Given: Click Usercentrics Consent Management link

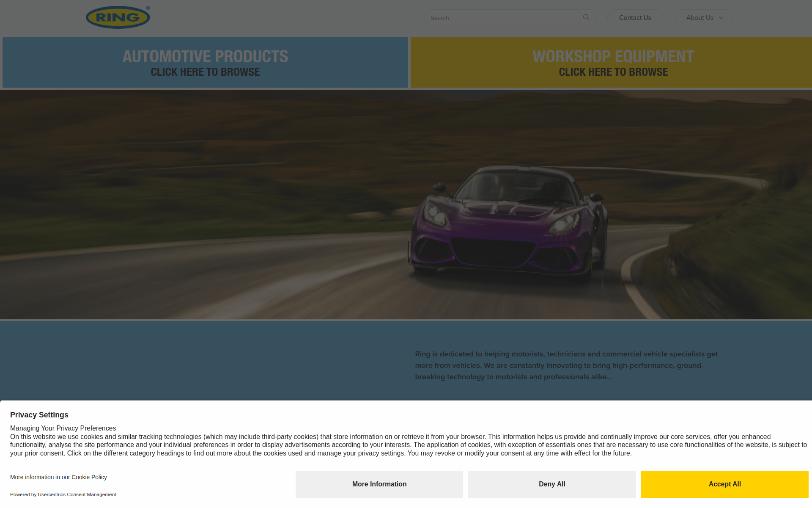Looking at the screenshot, I should pos(77,494).
